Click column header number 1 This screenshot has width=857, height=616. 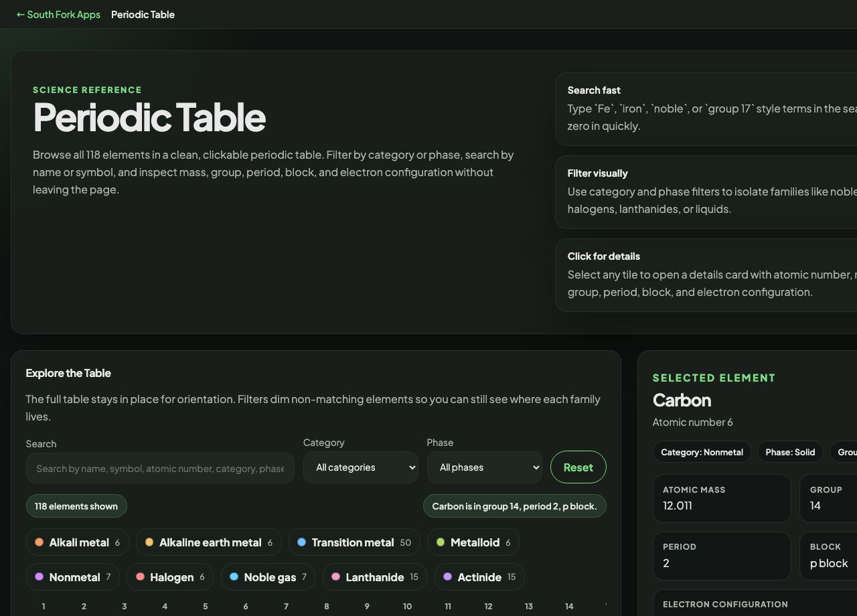(x=44, y=606)
